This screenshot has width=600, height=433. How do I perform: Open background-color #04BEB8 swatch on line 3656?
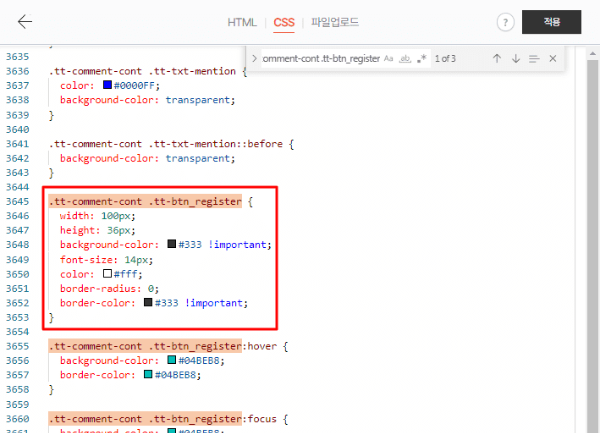point(172,360)
